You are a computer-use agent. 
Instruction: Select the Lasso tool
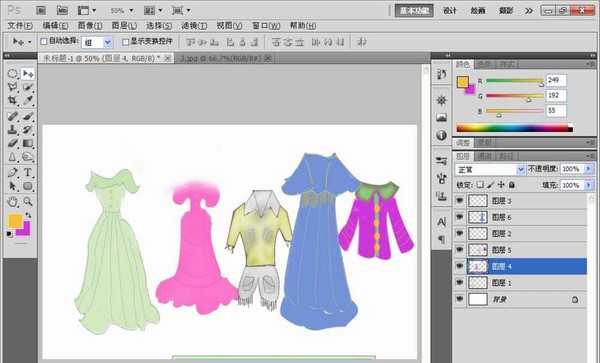[12, 87]
